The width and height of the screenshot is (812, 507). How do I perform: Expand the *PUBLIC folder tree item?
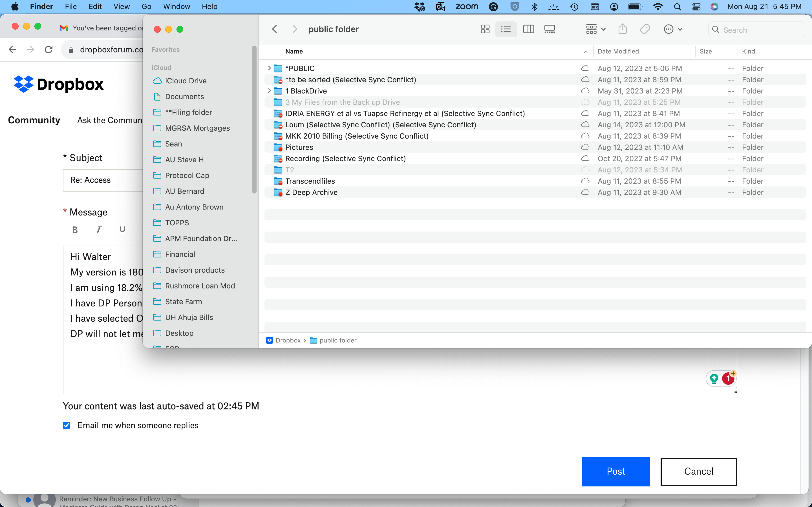(x=270, y=68)
